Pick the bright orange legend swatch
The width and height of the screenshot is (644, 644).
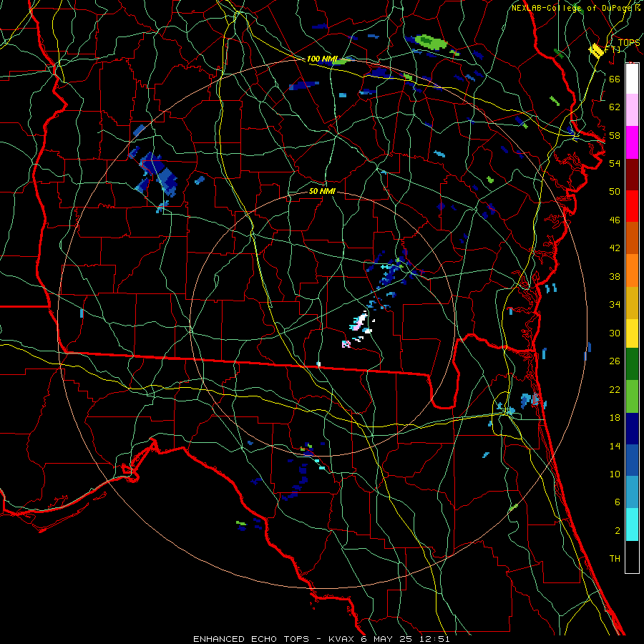pyautogui.click(x=632, y=270)
